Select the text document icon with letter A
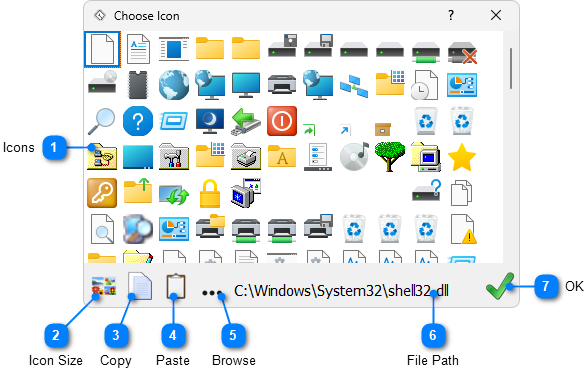Image resolution: width=587 pixels, height=369 pixels. pos(138,49)
